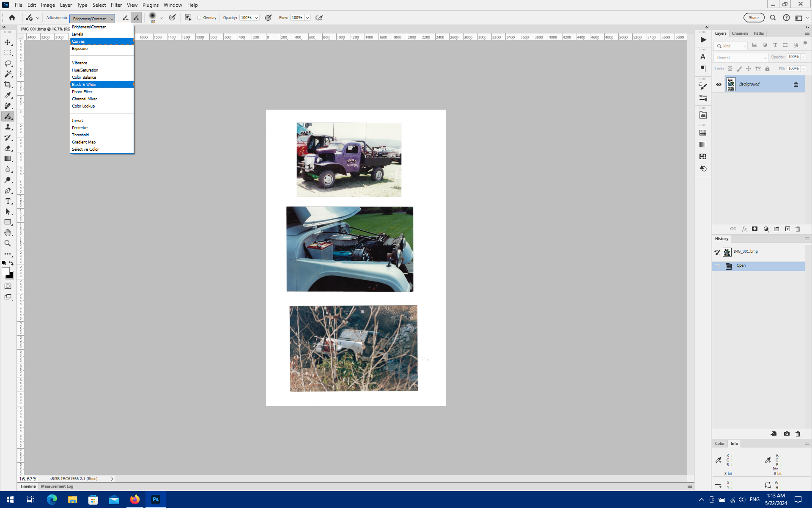Switch to the Channels tab

coord(740,33)
